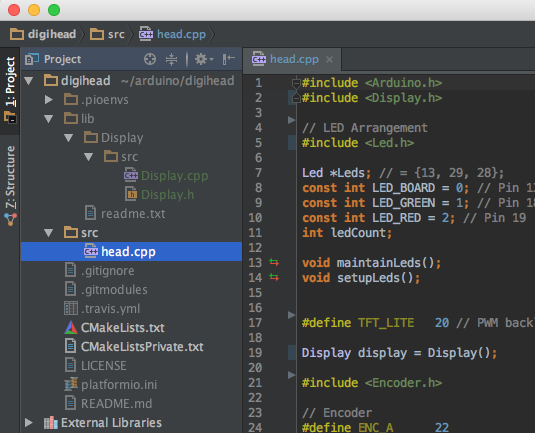Click the Collapse All icon in Project panel
Screen dimensions: 535x433
click(171, 59)
